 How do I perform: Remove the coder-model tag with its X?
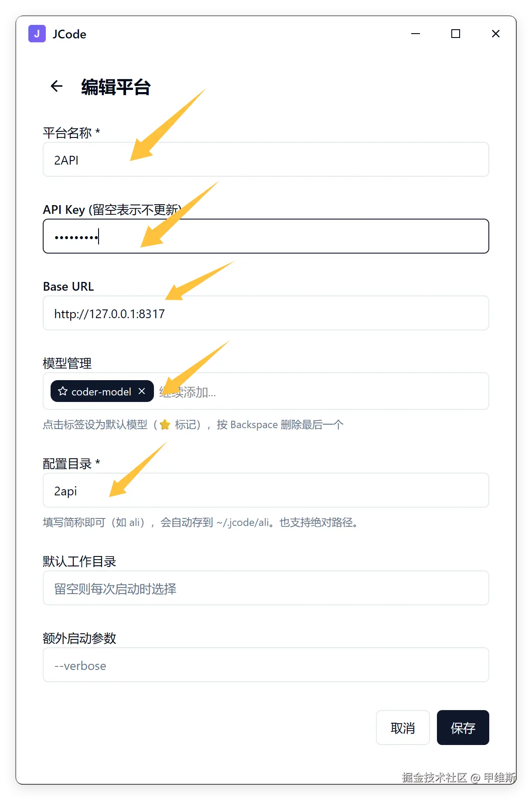142,391
